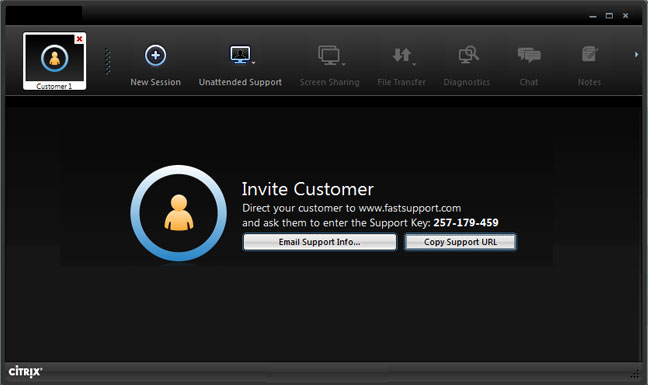
Task: Open the Notes notepad icon
Action: click(x=589, y=54)
